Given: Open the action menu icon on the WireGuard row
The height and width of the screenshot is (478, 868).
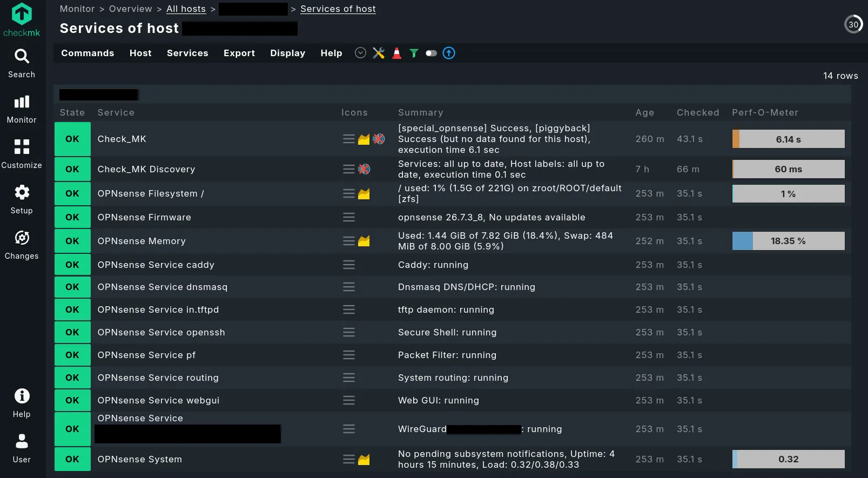Looking at the screenshot, I should pos(349,429).
